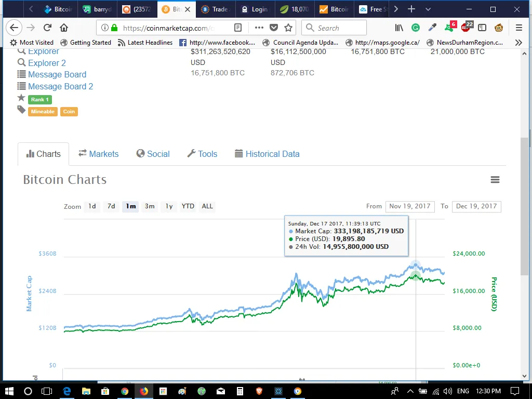This screenshot has height=399, width=532.
Task: Open the monkey face extension icon
Action: (499, 28)
